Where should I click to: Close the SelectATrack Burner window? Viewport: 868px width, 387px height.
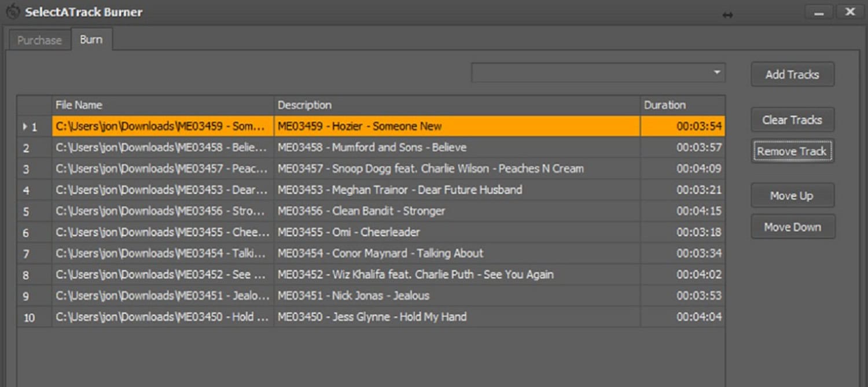click(x=850, y=12)
